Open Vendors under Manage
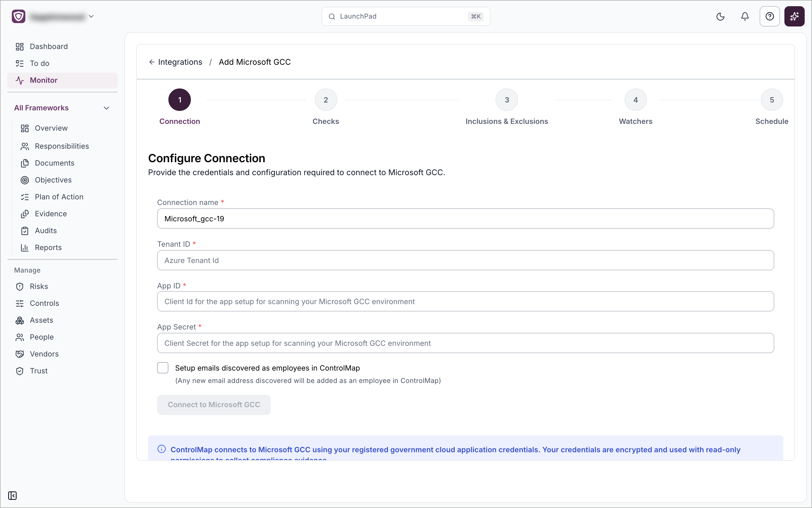Image resolution: width=812 pixels, height=508 pixels. click(63, 354)
